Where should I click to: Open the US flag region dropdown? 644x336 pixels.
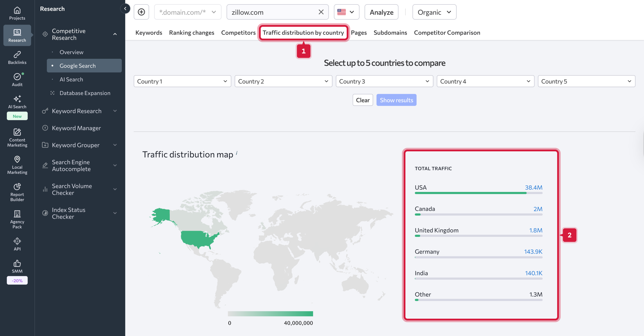(x=346, y=12)
